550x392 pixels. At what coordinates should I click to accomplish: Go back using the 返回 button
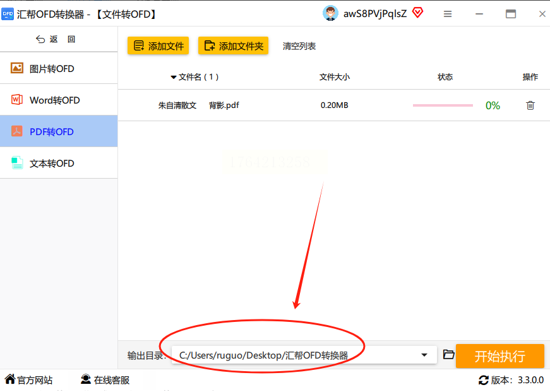[56, 39]
